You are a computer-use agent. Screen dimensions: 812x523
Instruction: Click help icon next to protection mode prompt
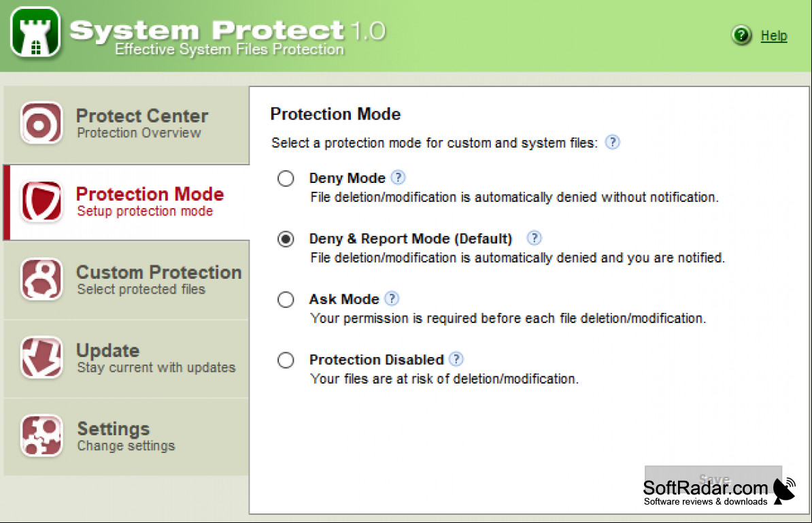612,142
